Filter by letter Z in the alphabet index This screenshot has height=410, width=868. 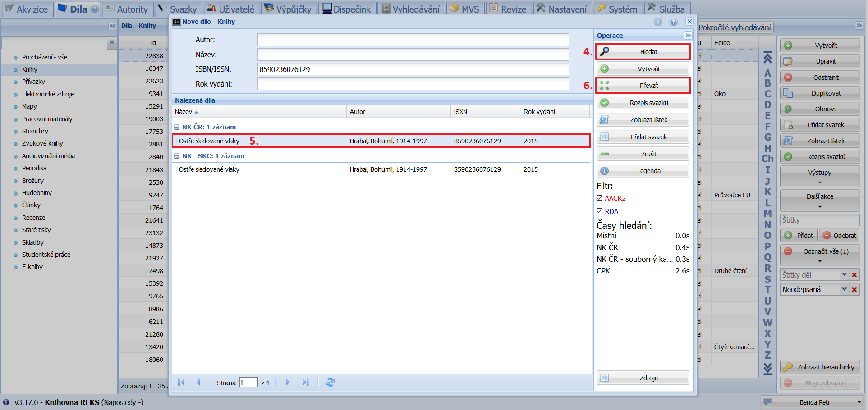(767, 355)
